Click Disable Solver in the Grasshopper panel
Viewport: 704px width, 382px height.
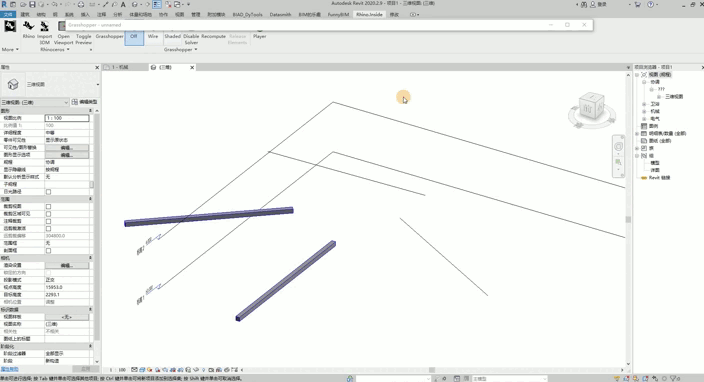click(x=191, y=39)
